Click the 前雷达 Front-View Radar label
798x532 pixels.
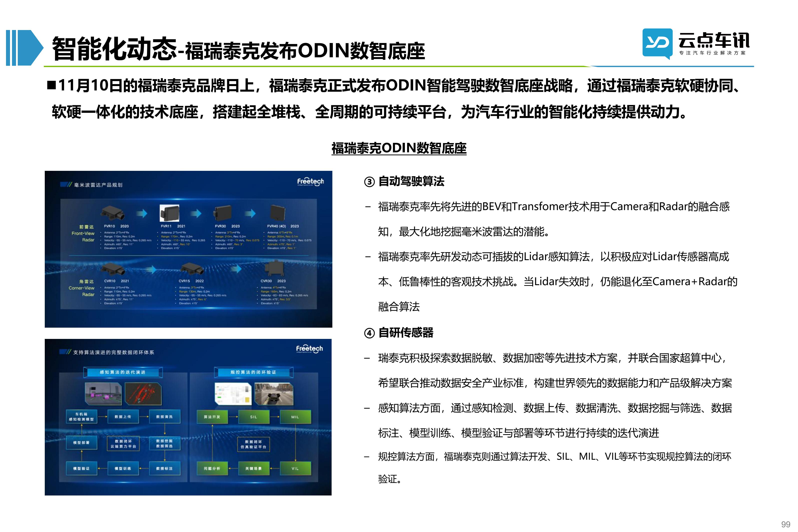(x=84, y=233)
